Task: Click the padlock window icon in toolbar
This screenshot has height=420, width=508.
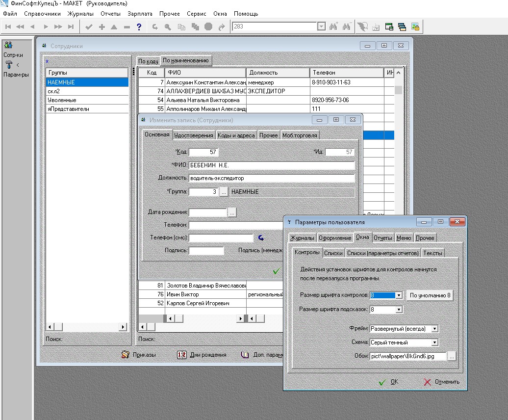Action: (x=415, y=27)
